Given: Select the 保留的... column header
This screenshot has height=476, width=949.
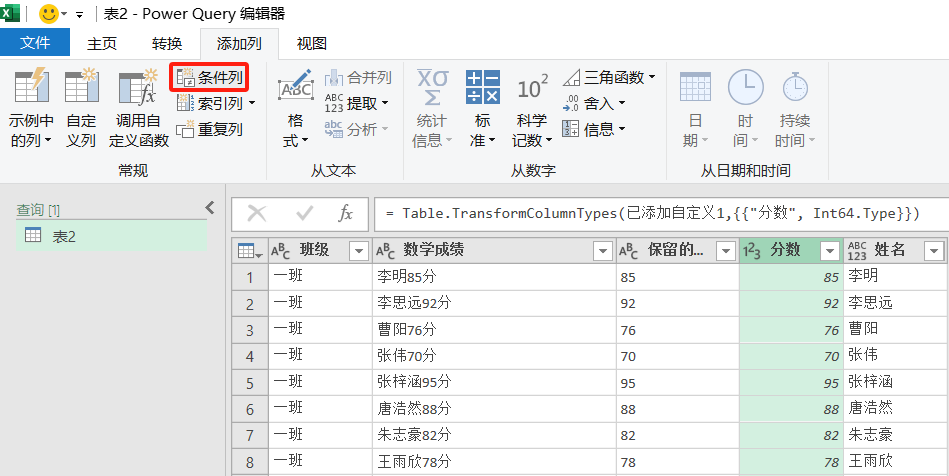Looking at the screenshot, I should coord(677,250).
